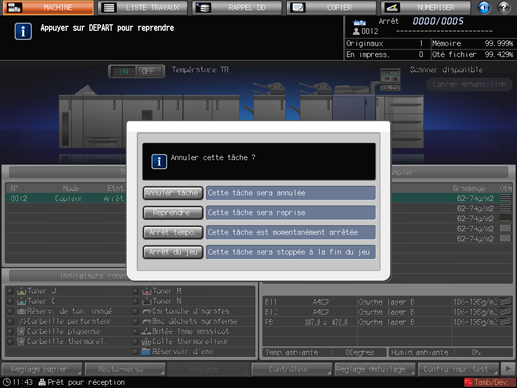Click Réserv. de ton. usagé icon
Screen dimensions: 517x388
point(22,311)
